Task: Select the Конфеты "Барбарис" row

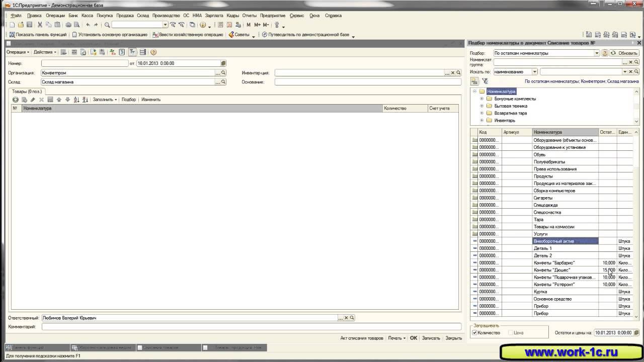Action: click(x=551, y=263)
